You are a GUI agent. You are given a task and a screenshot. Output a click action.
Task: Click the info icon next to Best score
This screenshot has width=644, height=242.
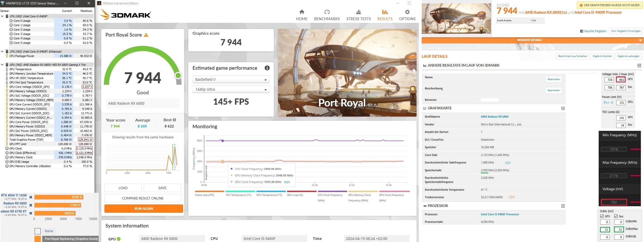tap(174, 120)
